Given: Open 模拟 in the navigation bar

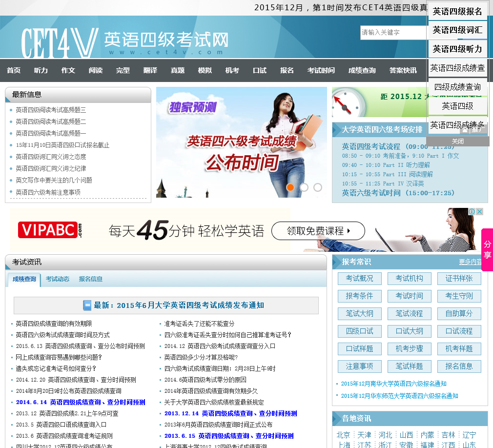Looking at the screenshot, I should point(205,70).
